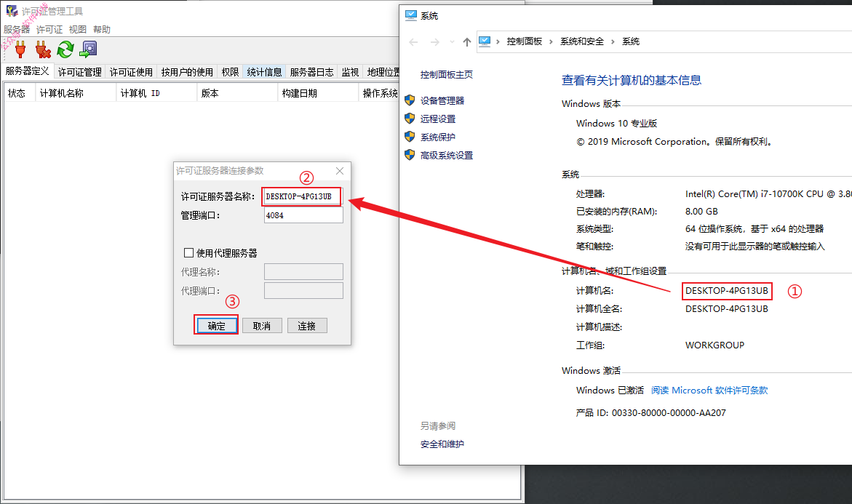Click the shield icon beside 系统保护

pyautogui.click(x=410, y=136)
